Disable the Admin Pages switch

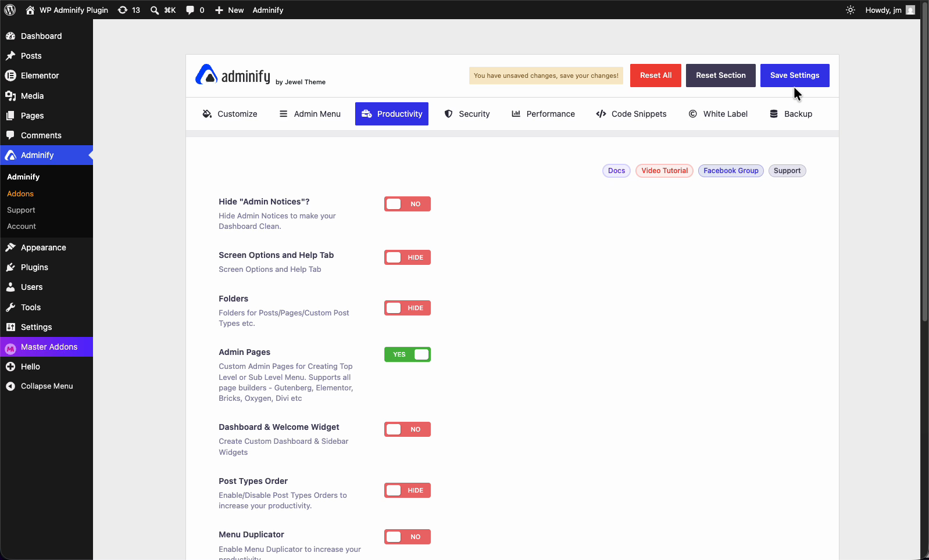408,354
